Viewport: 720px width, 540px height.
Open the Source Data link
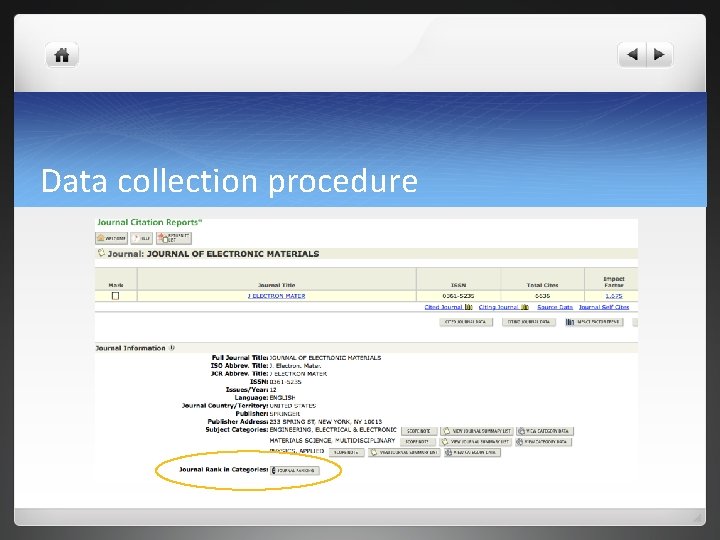[x=555, y=307]
